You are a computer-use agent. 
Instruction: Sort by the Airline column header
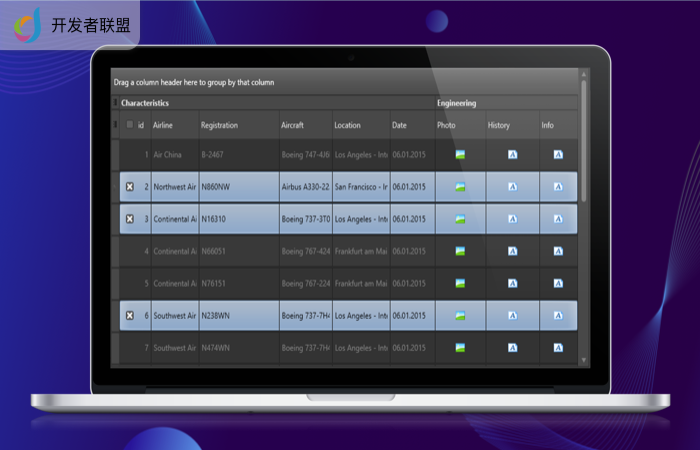[x=163, y=126]
